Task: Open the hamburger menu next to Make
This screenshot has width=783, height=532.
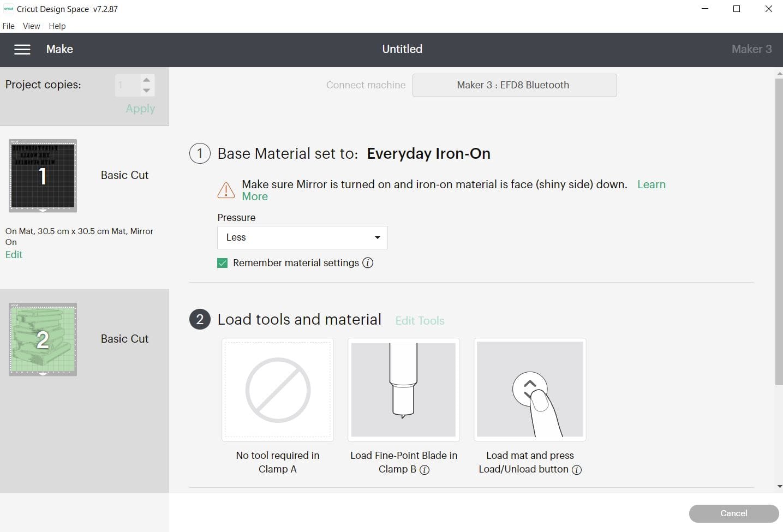Action: (x=22, y=49)
